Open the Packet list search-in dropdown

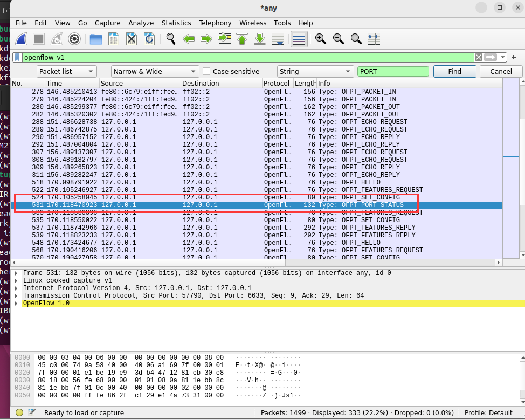[67, 71]
